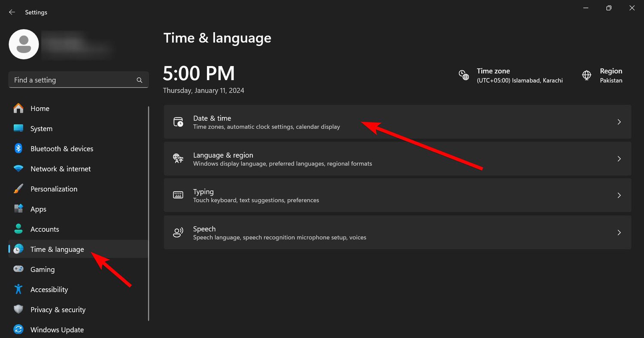Viewport: 644px width, 338px height.
Task: Click the Time zone clock-globe icon
Action: [x=464, y=75]
